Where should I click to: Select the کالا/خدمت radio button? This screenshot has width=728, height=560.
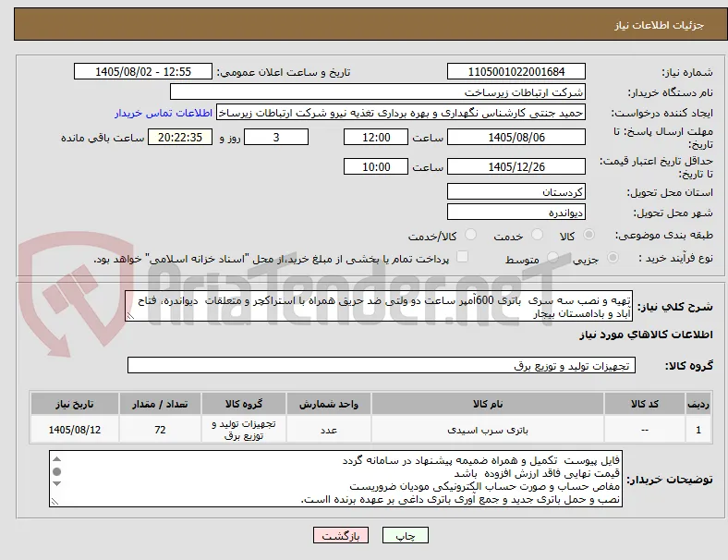coord(471,235)
